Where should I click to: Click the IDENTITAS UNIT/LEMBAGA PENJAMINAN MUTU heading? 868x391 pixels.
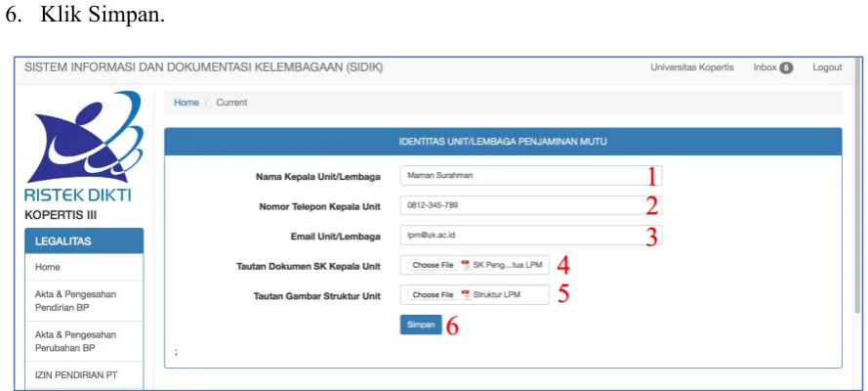click(503, 142)
